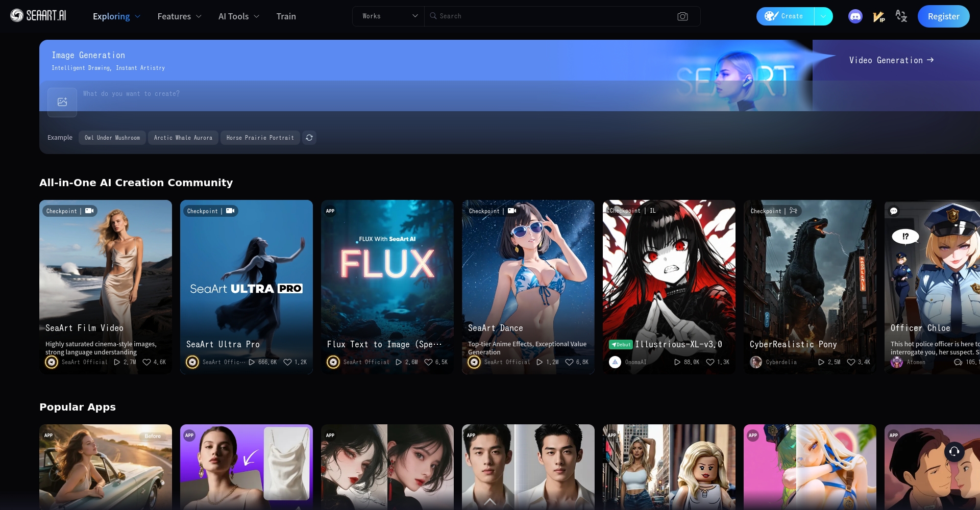Click the scroll-up chevron at page bottom
The width and height of the screenshot is (980, 510).
[490, 501]
